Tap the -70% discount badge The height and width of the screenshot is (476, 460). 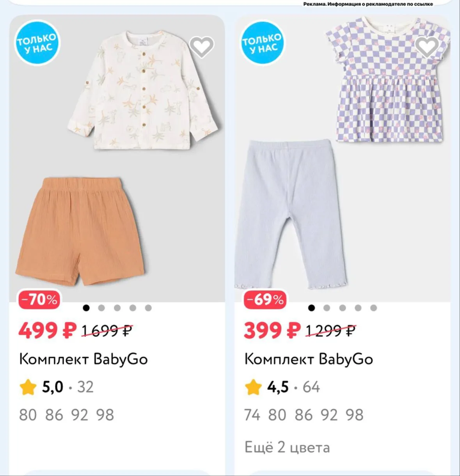tap(39, 300)
